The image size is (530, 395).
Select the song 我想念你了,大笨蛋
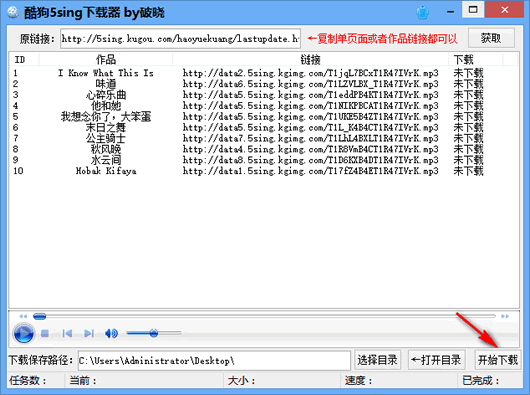click(x=106, y=117)
